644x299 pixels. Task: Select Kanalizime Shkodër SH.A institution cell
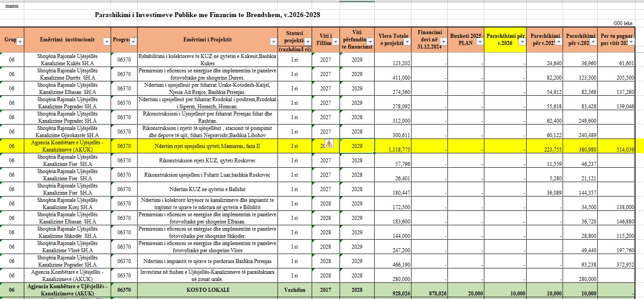[x=67, y=232]
